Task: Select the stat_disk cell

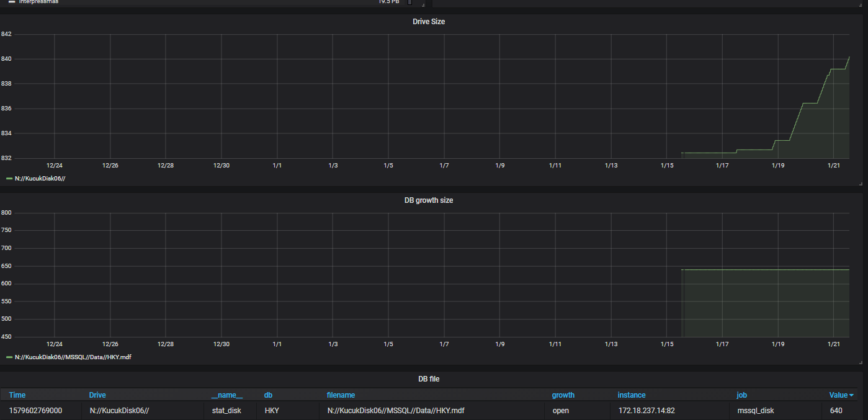Action: point(231,411)
